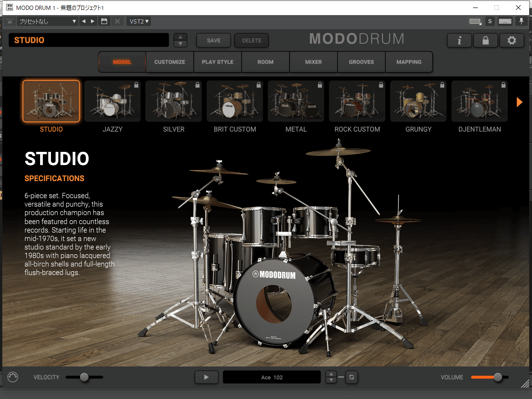Click the lock icon on JAZZY kit

tap(136, 85)
